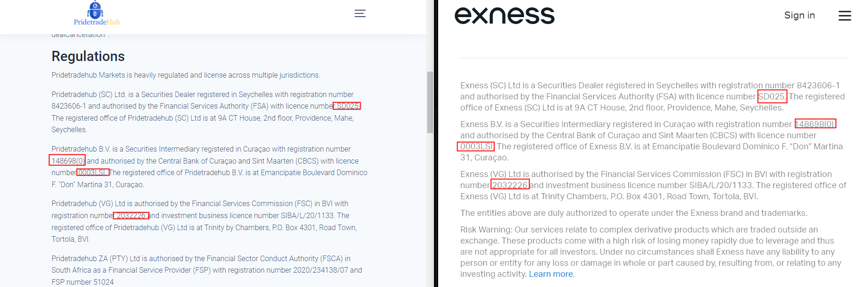Click the Sign in button
Image resolution: width=868 pixels, height=287 pixels.
click(x=799, y=15)
